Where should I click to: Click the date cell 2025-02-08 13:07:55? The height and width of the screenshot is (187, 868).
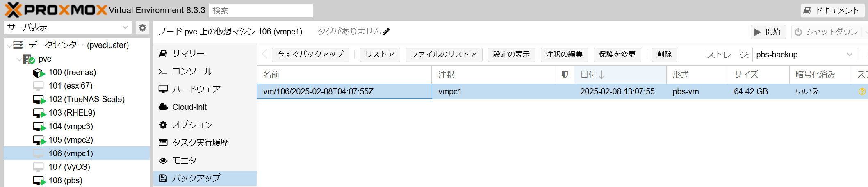(620, 91)
